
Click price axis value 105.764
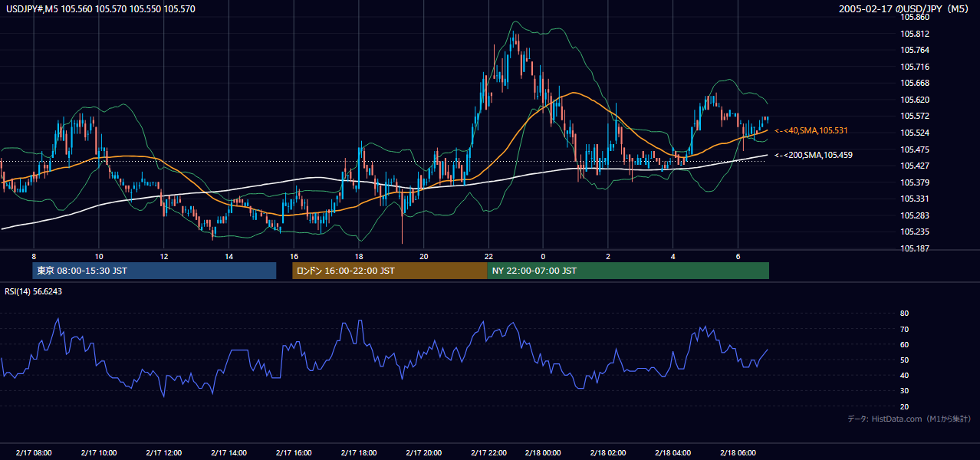(x=915, y=50)
